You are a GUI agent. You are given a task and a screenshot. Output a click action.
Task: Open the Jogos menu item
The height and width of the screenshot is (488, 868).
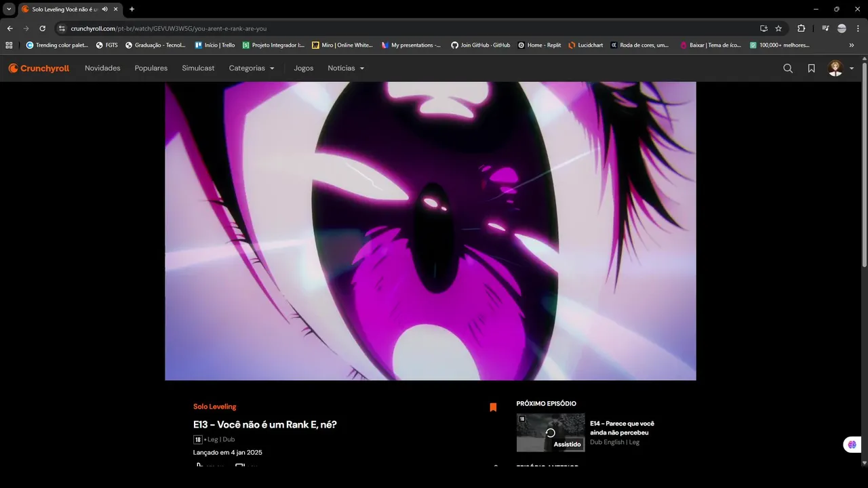pyautogui.click(x=304, y=68)
